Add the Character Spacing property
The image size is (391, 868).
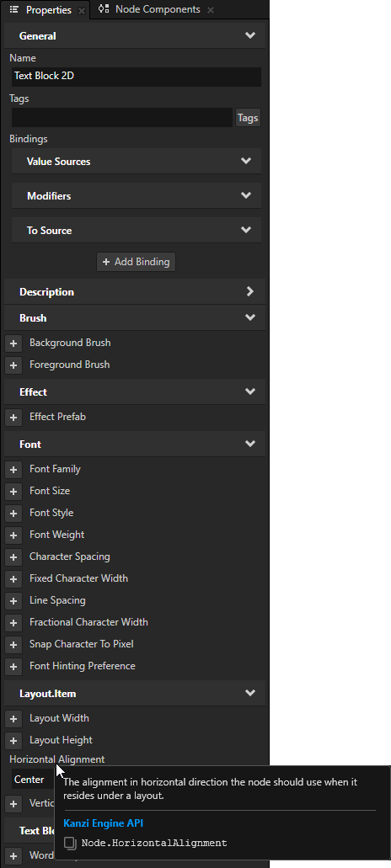pos(13,556)
